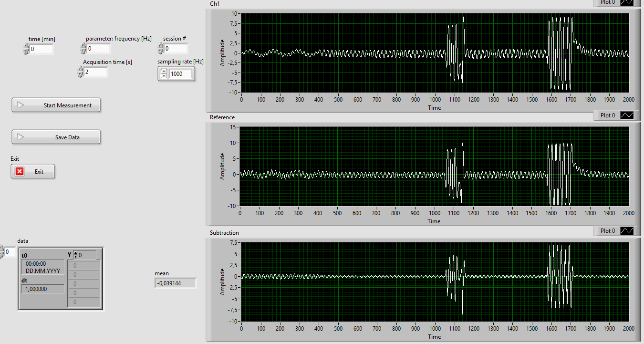This screenshot has height=344, width=644.
Task: Select the parameter: frequency [Hz] input field
Action: tap(99, 49)
